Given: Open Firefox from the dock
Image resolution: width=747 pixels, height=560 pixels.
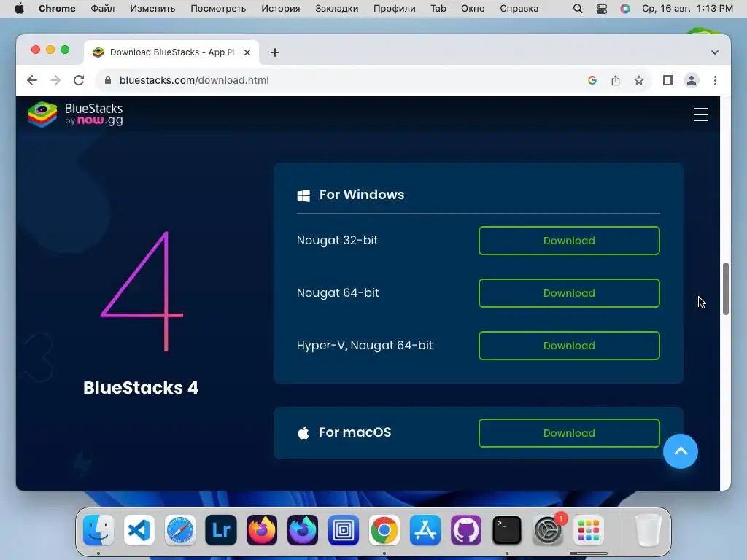Looking at the screenshot, I should point(262,530).
